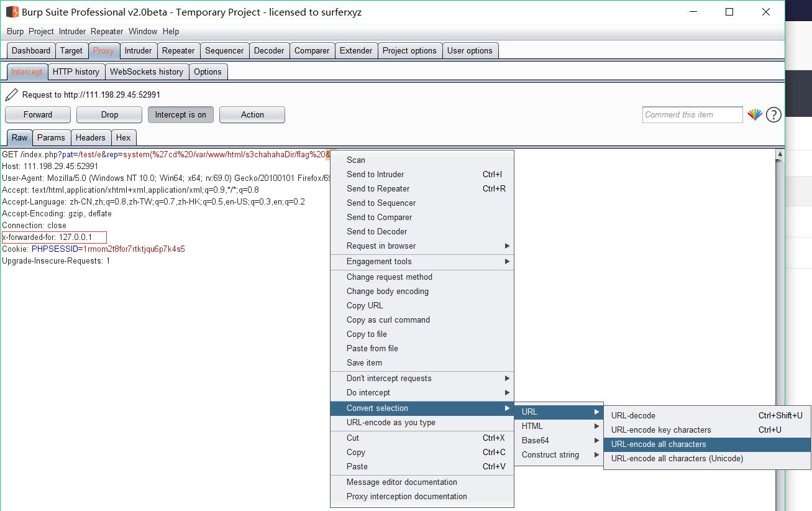Switch to the HTTP history tab
This screenshot has height=511, width=812.
pyautogui.click(x=76, y=71)
